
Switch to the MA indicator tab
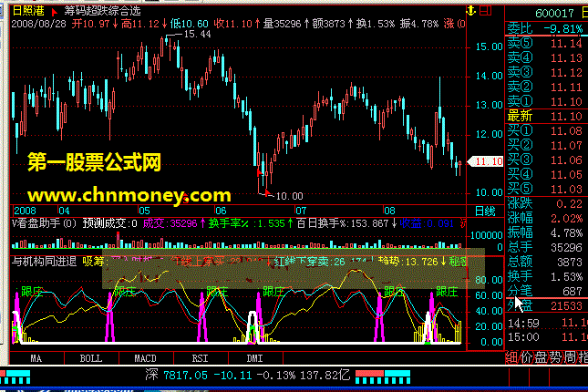click(36, 358)
